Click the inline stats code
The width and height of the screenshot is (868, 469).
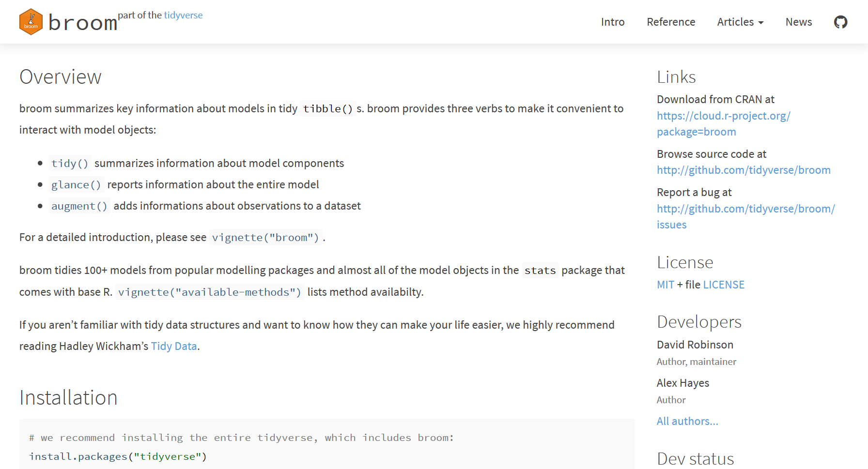(x=540, y=271)
